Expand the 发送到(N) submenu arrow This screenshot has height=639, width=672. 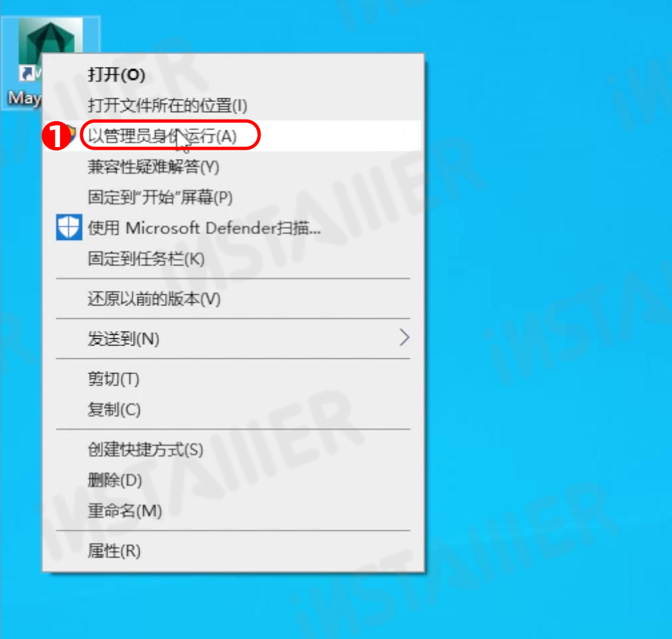point(404,338)
